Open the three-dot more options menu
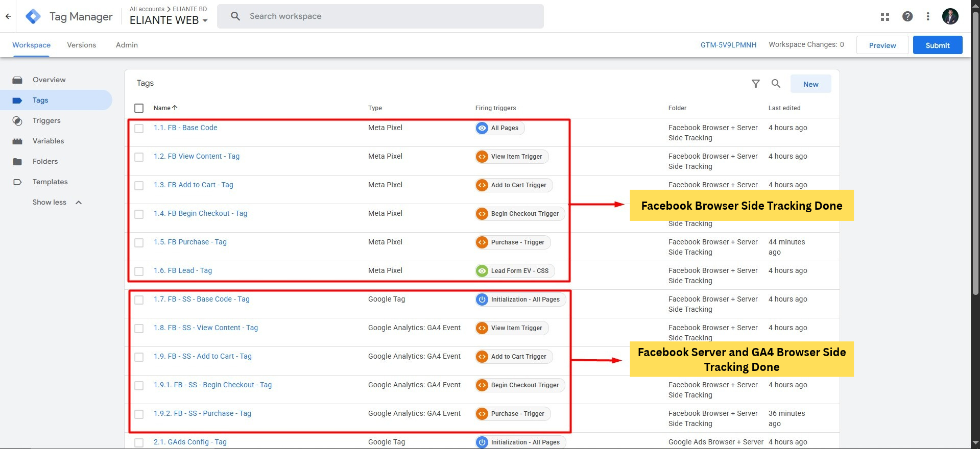Screen dimensions: 980x449 [x=928, y=16]
